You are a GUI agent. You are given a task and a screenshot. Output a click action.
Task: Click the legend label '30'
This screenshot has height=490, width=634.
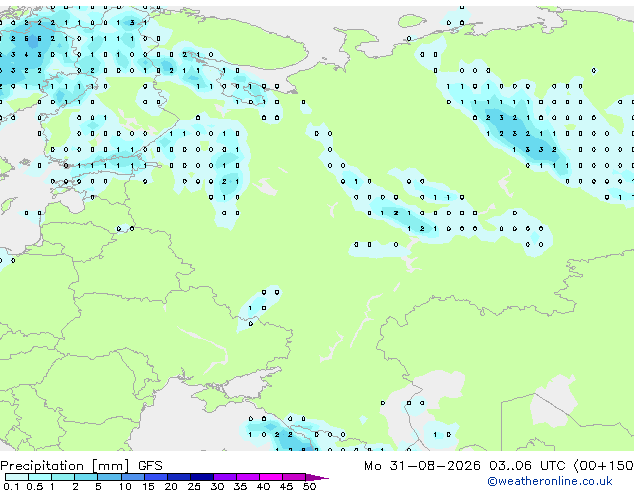(x=218, y=486)
